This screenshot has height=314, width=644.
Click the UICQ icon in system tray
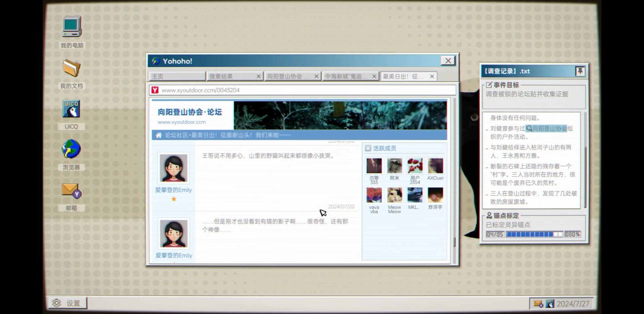click(549, 304)
